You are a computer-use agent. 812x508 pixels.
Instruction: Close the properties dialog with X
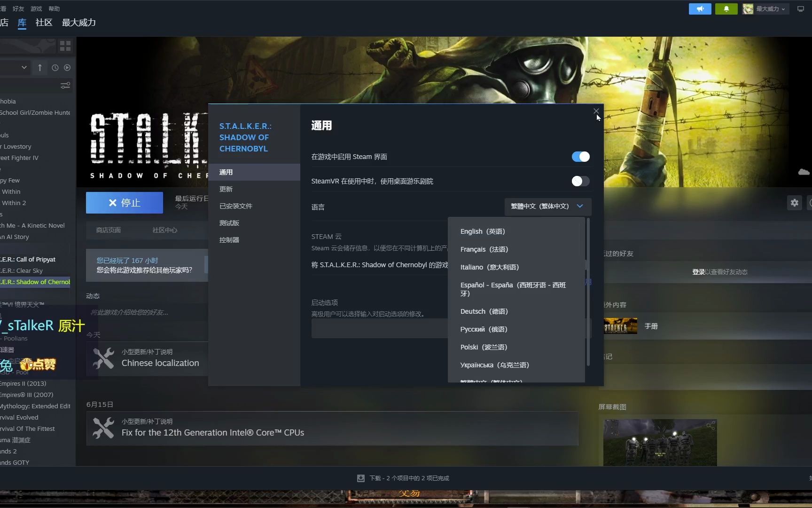point(596,111)
